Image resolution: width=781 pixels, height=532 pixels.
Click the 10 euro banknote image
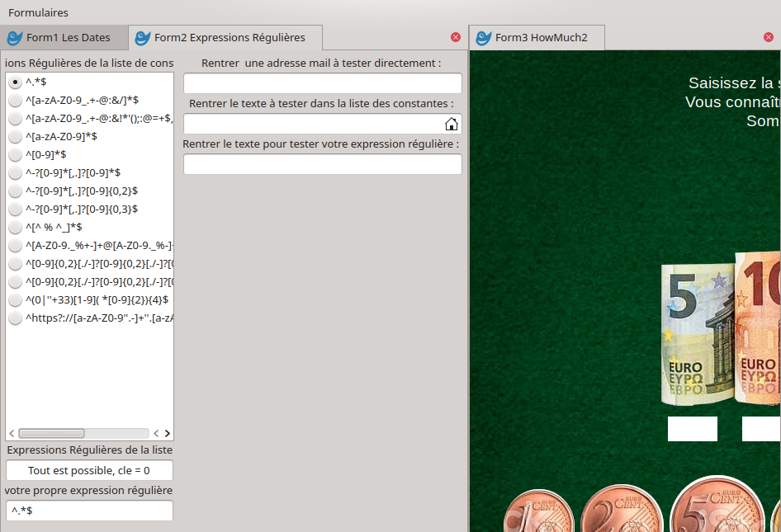(758, 329)
